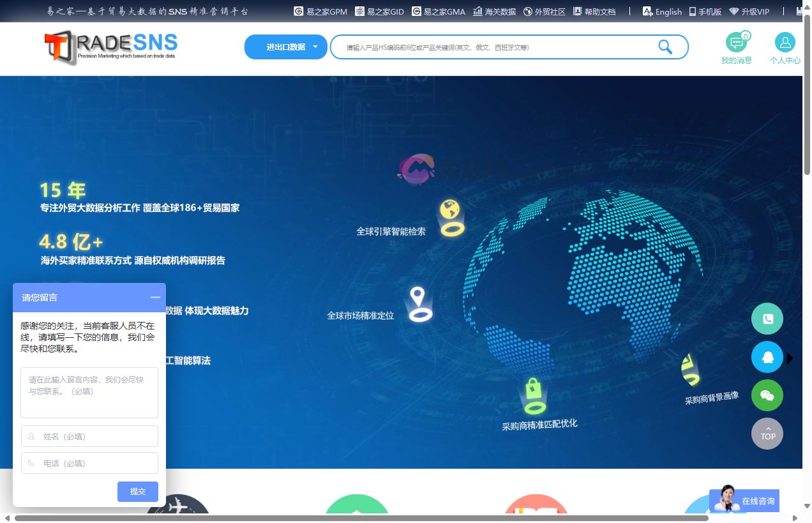Switch language to English
The height and width of the screenshot is (523, 812).
coord(662,11)
